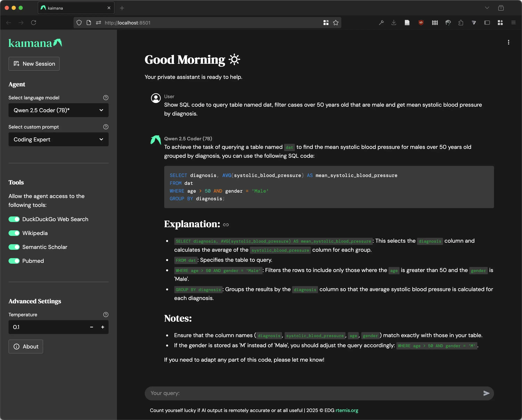
Task: Open the rtemis.org link in the footer
Action: (x=346, y=410)
